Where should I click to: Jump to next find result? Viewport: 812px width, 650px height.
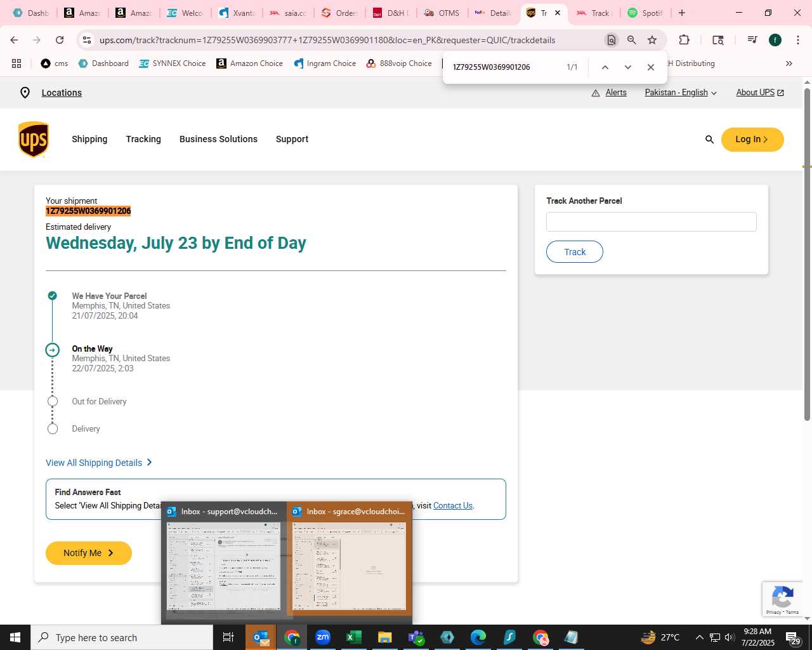pos(628,67)
